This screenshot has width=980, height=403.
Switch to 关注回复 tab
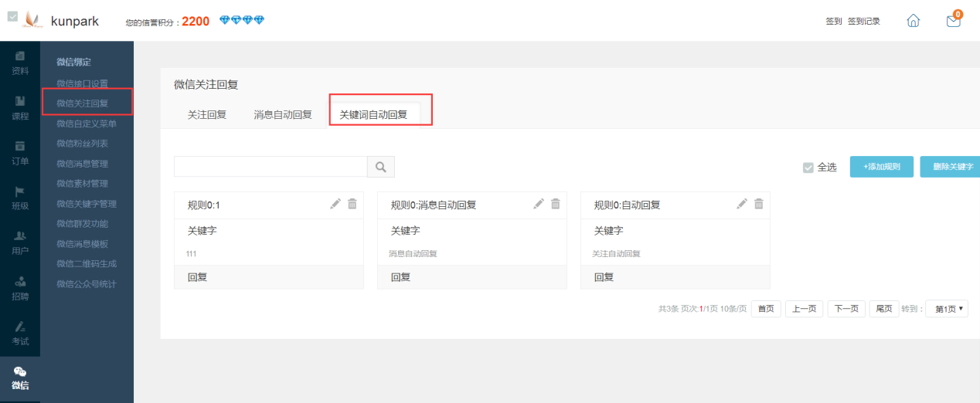coord(207,114)
